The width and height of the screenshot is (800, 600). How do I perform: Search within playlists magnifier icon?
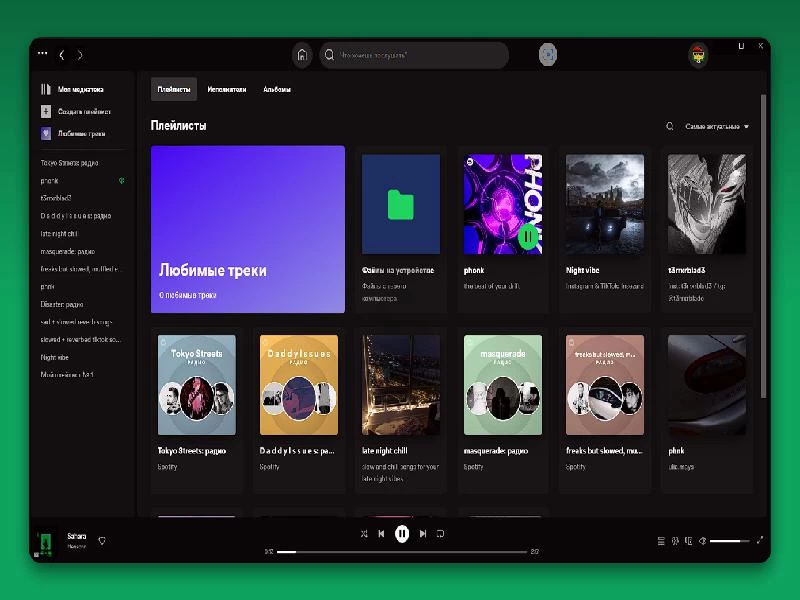[x=670, y=126]
